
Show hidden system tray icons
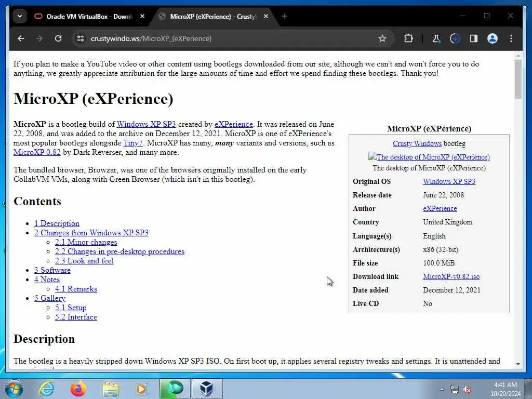pyautogui.click(x=442, y=390)
